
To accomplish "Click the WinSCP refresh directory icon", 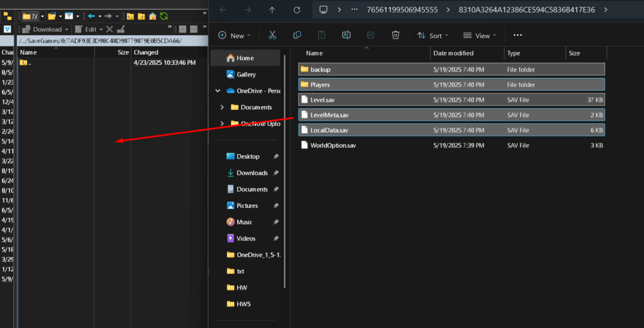I will tap(164, 16).
